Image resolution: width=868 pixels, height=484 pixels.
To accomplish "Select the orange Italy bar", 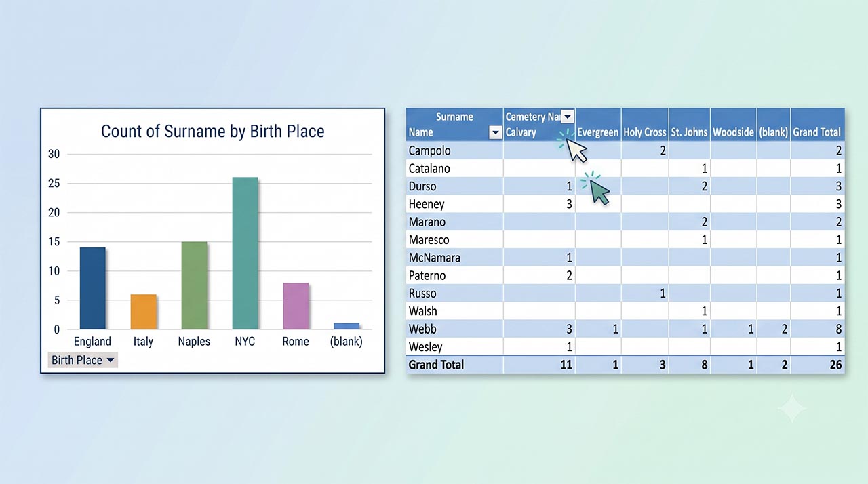I will (144, 312).
